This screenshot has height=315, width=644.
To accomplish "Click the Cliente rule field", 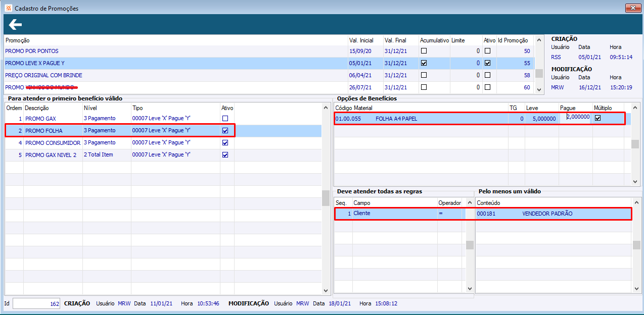I will pyautogui.click(x=362, y=214).
